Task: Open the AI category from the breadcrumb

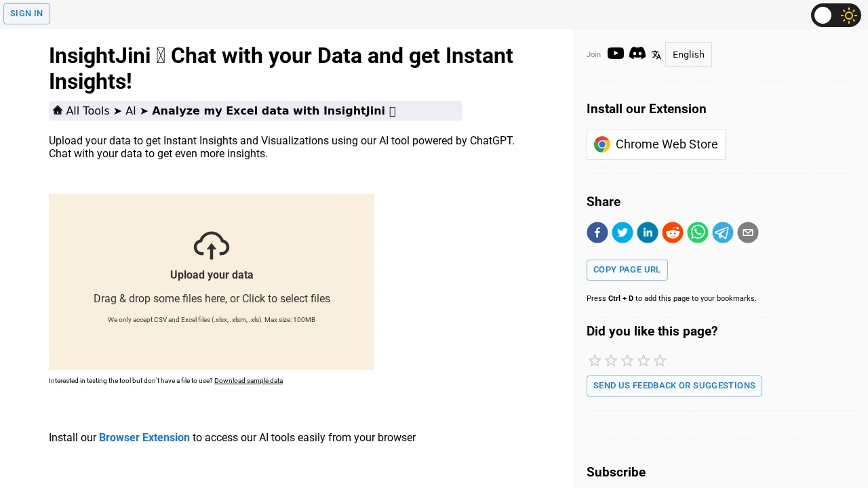Action: (130, 110)
